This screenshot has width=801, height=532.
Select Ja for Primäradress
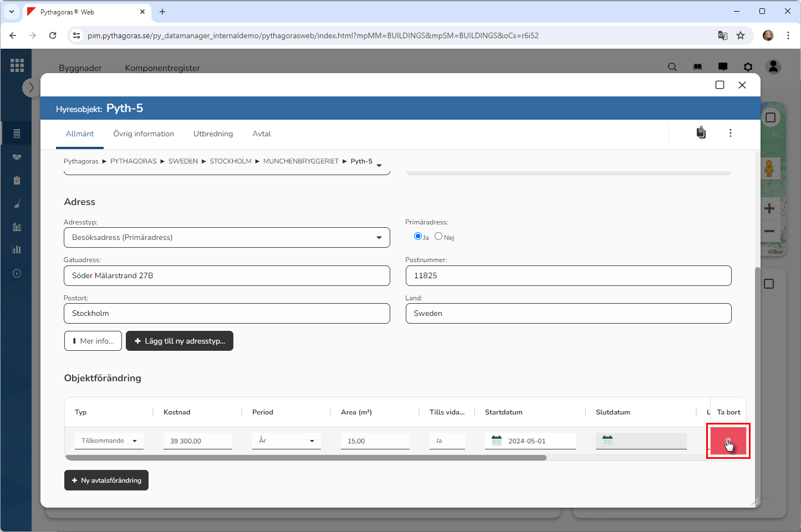pos(418,237)
